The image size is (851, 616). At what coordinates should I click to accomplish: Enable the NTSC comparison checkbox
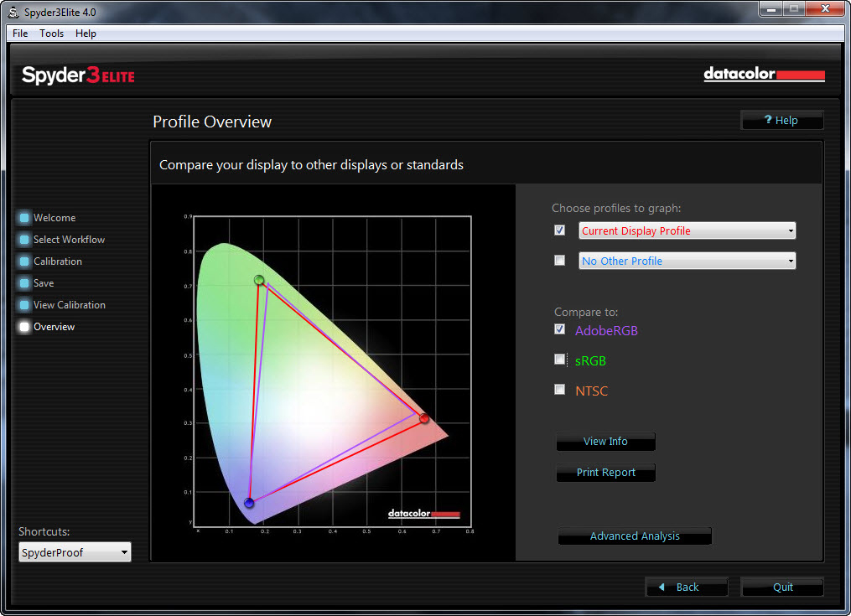560,390
